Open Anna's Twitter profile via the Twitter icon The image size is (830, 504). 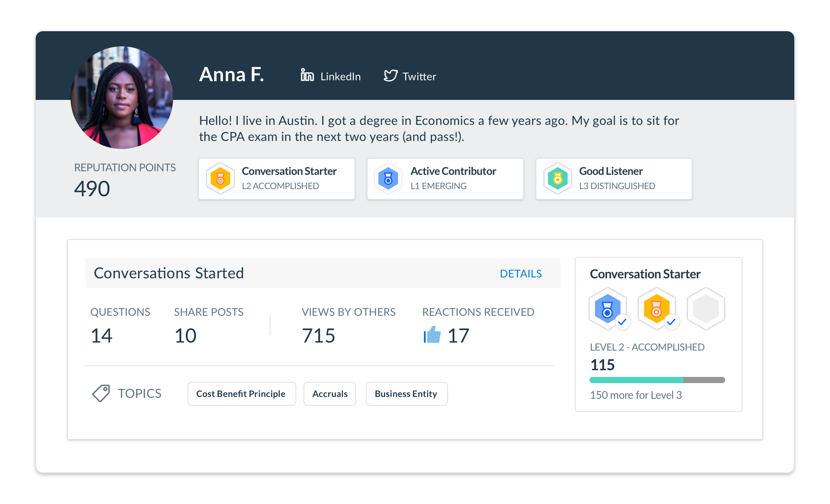point(390,76)
